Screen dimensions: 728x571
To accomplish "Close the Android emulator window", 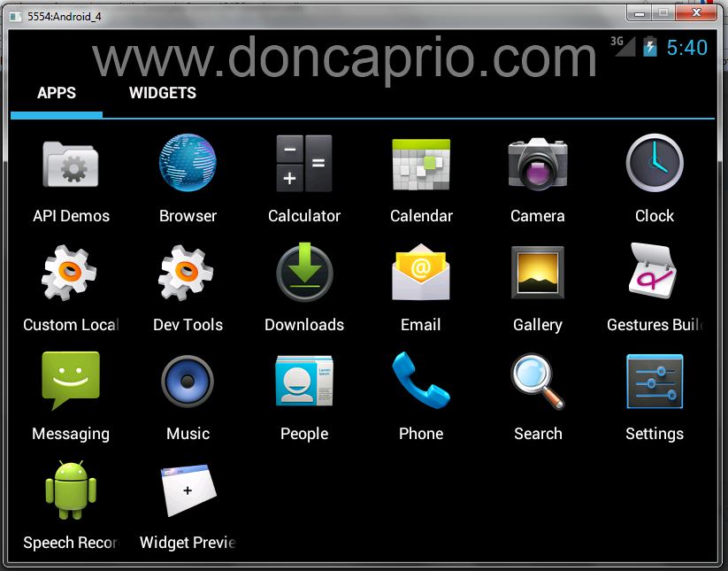I will coord(696,13).
